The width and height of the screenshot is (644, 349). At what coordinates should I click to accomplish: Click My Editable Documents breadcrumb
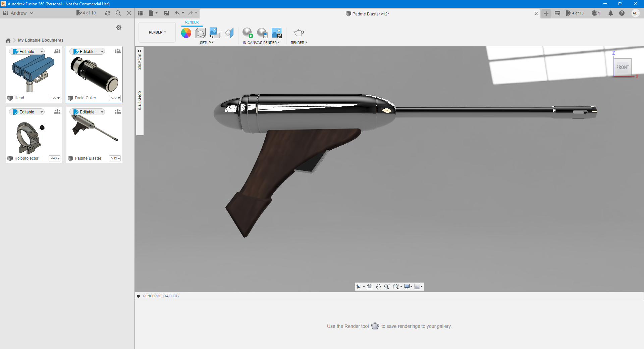41,40
